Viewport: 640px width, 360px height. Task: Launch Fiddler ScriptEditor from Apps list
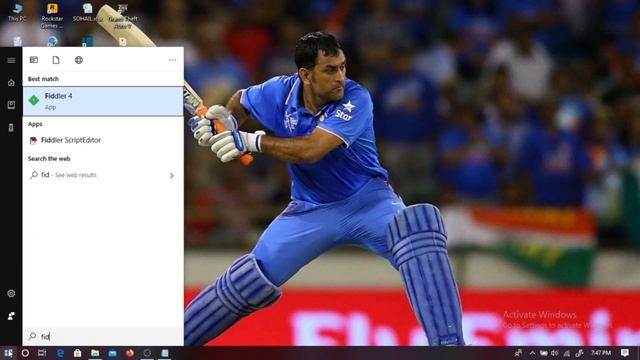pos(103,140)
